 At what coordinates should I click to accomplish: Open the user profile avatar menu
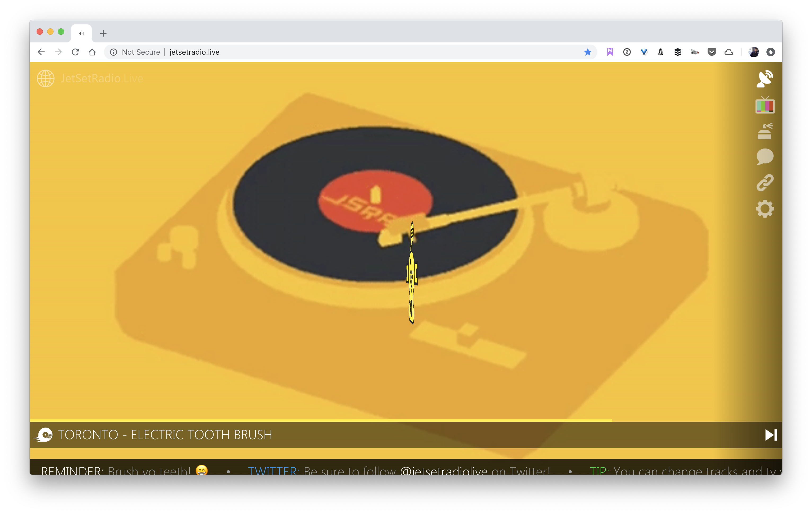pyautogui.click(x=753, y=52)
